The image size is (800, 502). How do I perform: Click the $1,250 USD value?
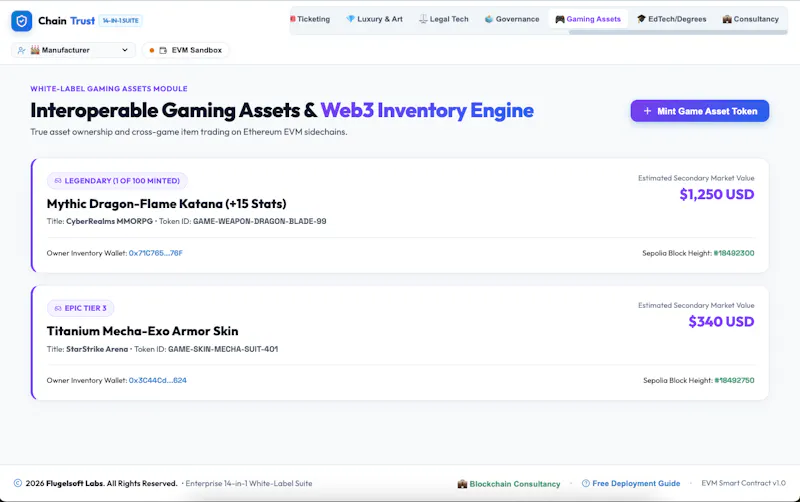(x=716, y=194)
